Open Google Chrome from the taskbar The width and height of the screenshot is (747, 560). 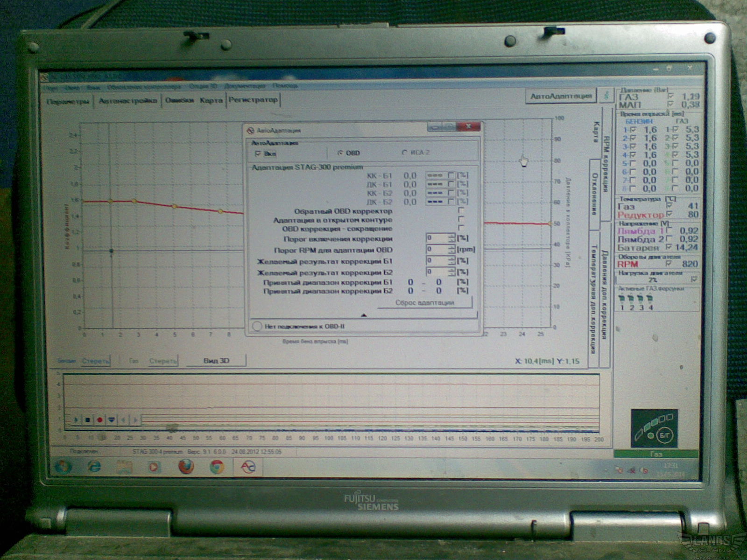[216, 467]
